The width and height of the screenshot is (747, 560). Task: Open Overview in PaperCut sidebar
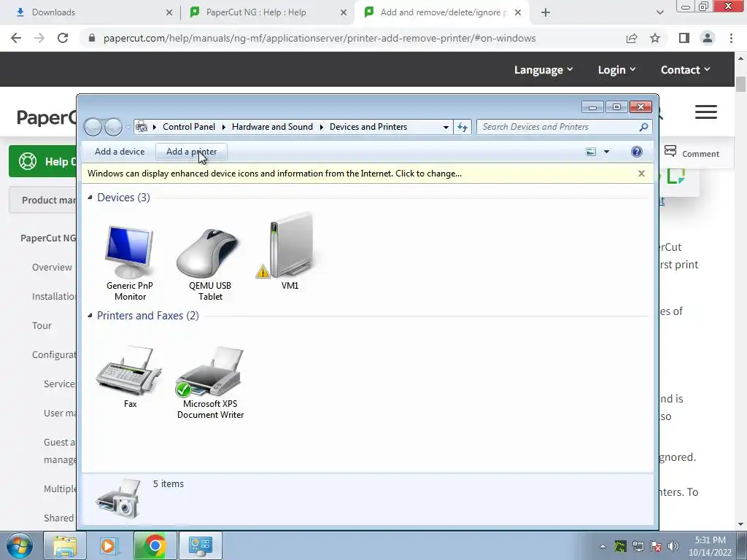(52, 267)
